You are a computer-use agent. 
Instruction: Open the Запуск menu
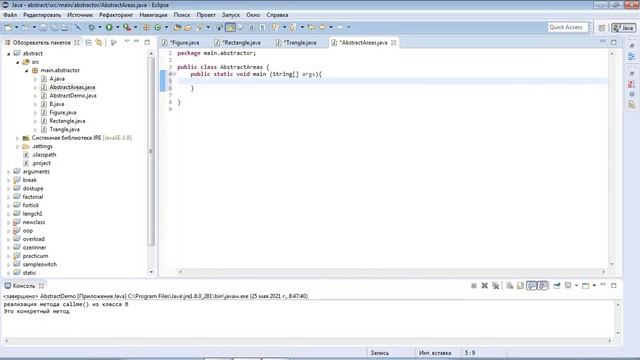click(x=231, y=15)
